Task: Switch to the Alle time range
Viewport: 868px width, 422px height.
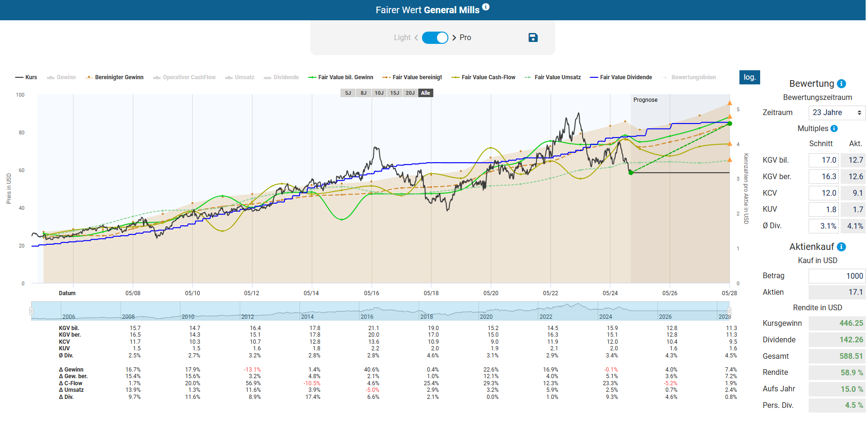Action: click(425, 93)
